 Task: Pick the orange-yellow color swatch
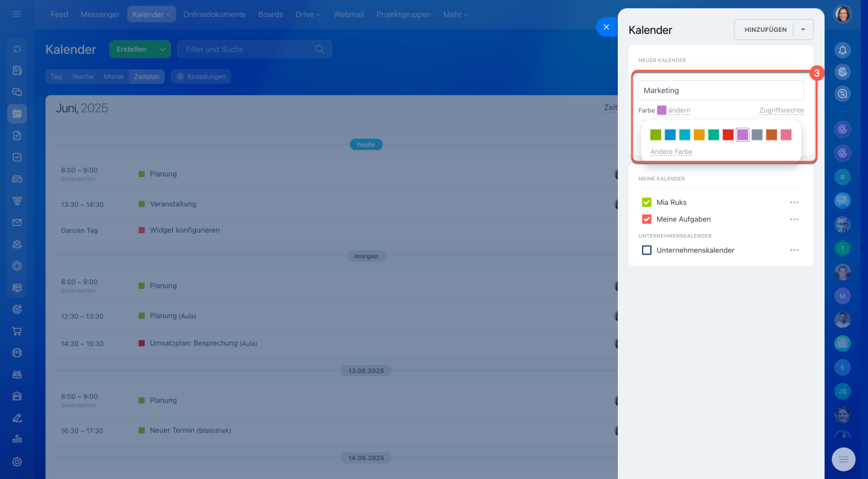pyautogui.click(x=699, y=135)
